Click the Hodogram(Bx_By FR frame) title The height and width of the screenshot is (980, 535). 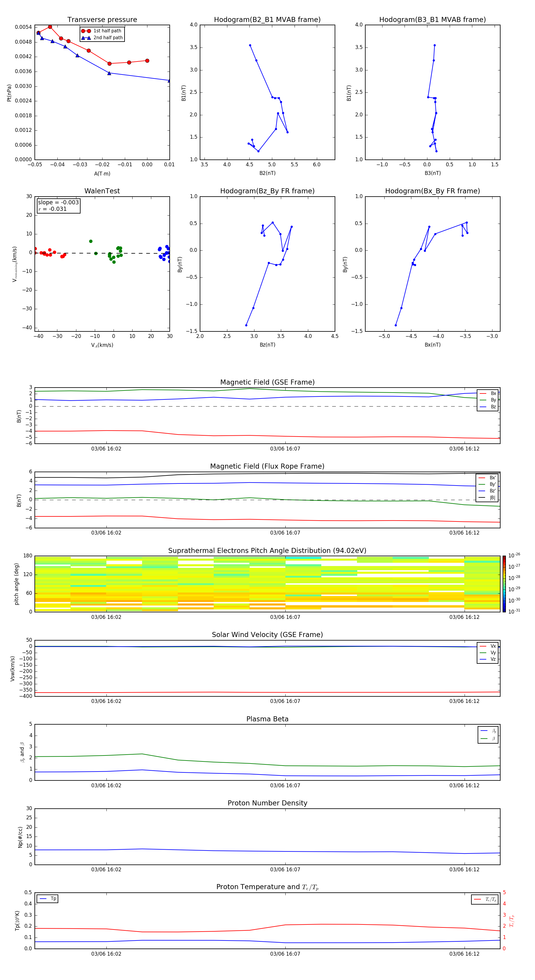click(432, 191)
